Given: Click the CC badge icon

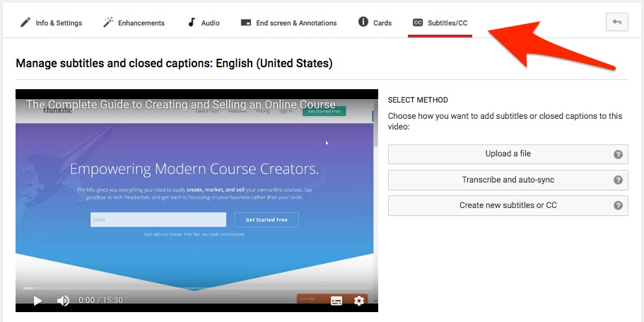Looking at the screenshot, I should [418, 23].
